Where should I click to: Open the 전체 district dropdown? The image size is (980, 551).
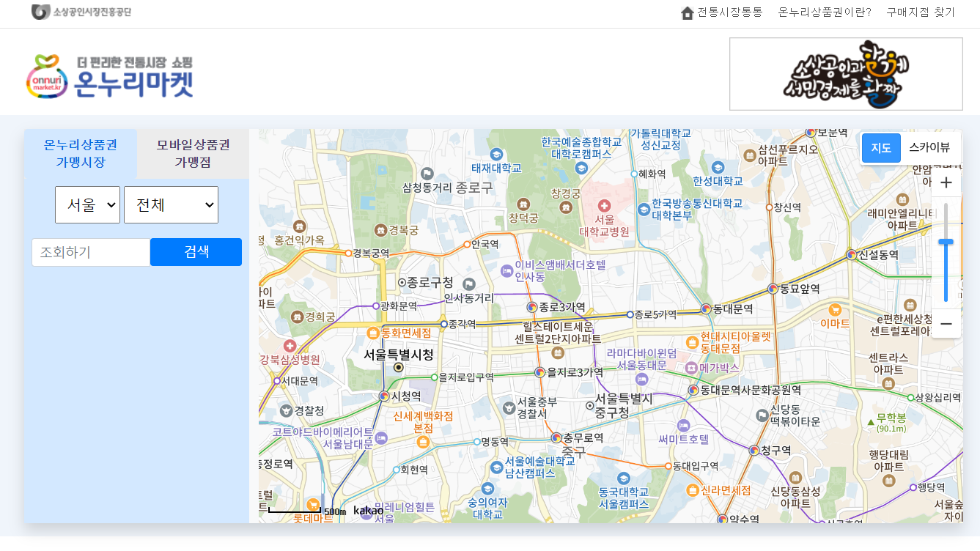point(171,204)
